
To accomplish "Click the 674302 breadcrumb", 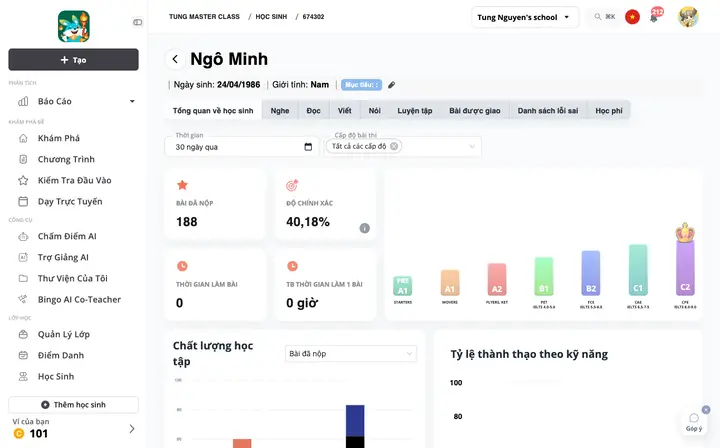I will pyautogui.click(x=313, y=17).
